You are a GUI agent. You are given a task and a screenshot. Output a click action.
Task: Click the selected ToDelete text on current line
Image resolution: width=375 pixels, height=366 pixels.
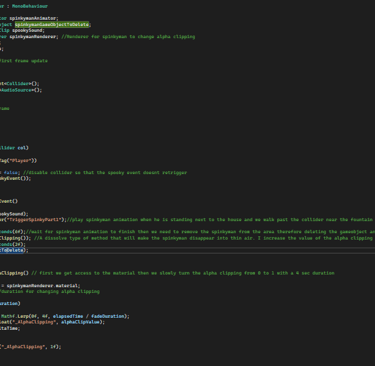coord(12,250)
